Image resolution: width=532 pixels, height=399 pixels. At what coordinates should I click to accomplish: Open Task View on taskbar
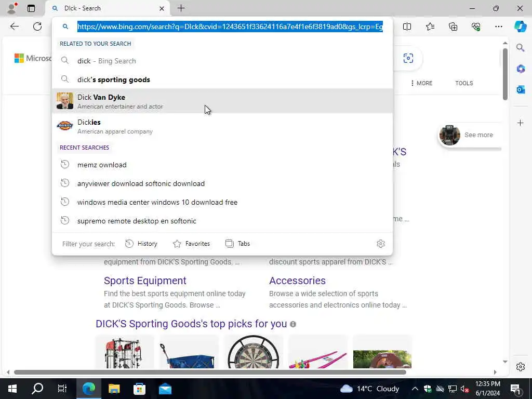click(x=62, y=389)
